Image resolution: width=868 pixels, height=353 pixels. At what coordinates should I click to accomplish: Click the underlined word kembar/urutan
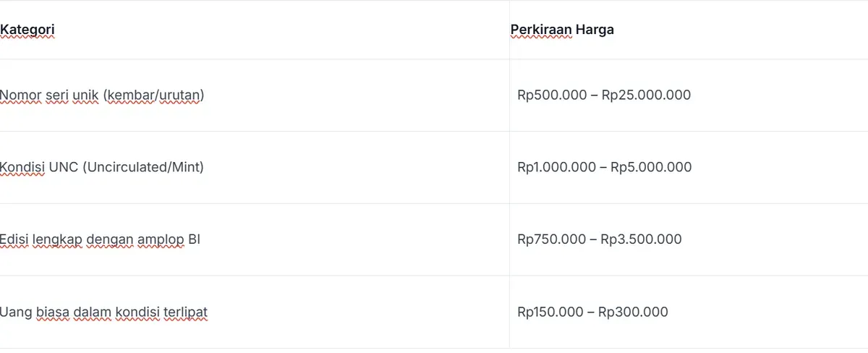(154, 95)
